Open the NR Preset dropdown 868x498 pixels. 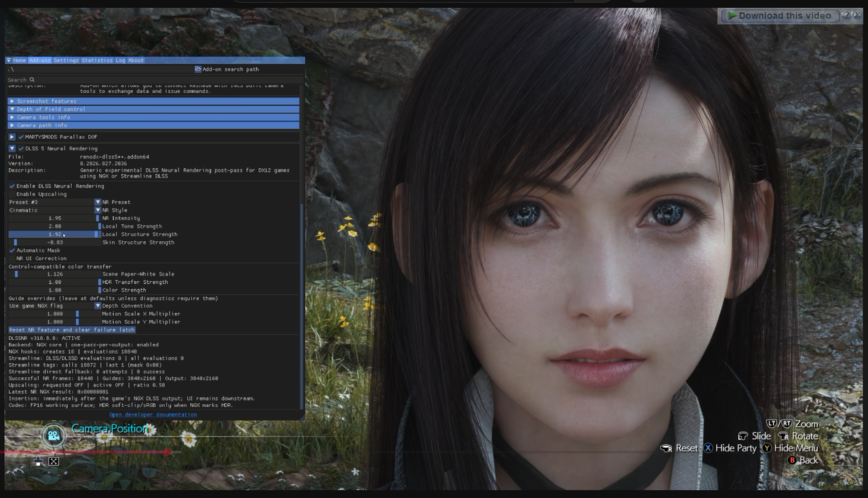point(54,202)
